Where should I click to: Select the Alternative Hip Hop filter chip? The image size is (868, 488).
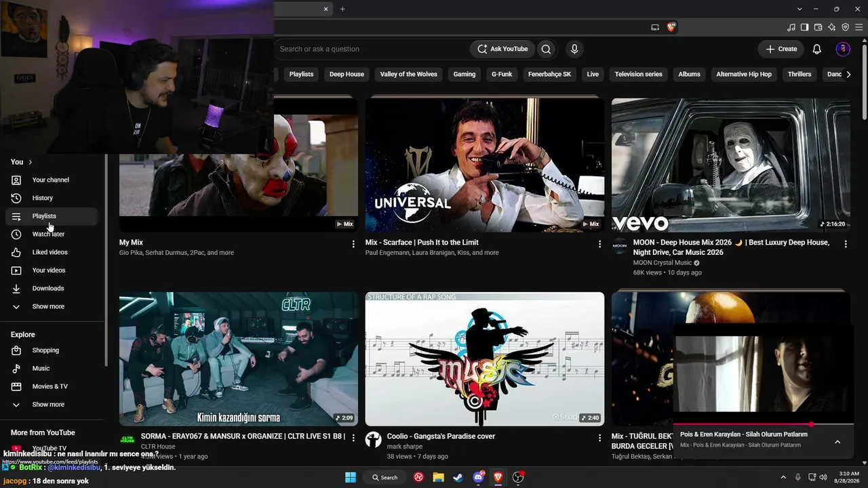pos(744,75)
